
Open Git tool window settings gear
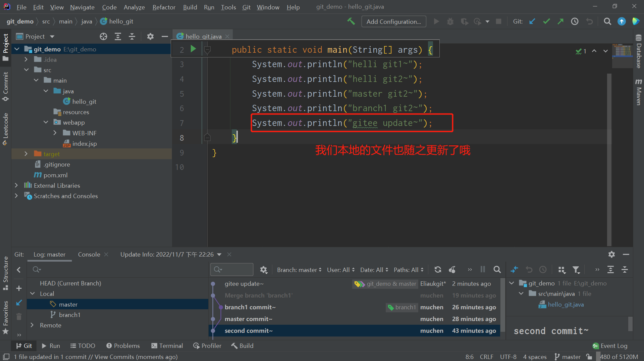(611, 254)
